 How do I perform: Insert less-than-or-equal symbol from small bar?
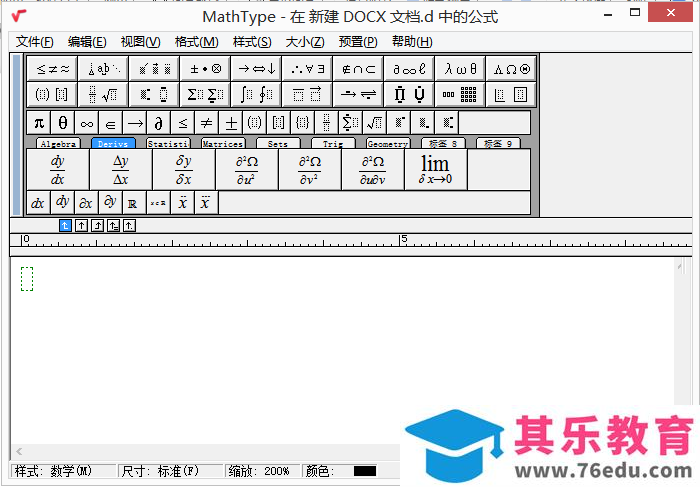183,123
